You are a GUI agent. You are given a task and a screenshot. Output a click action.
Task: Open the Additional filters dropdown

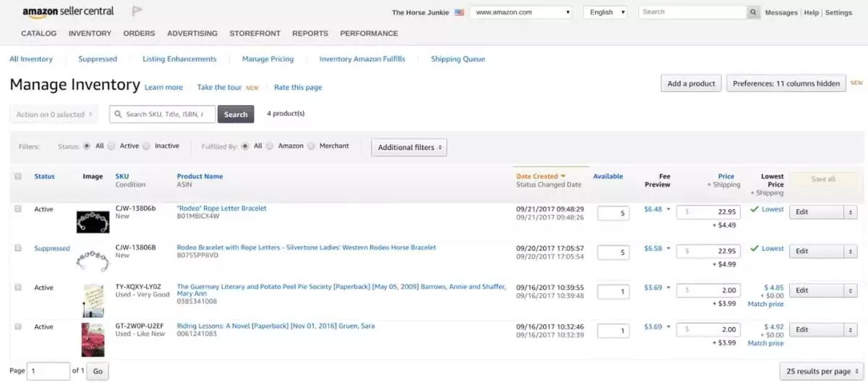[409, 147]
